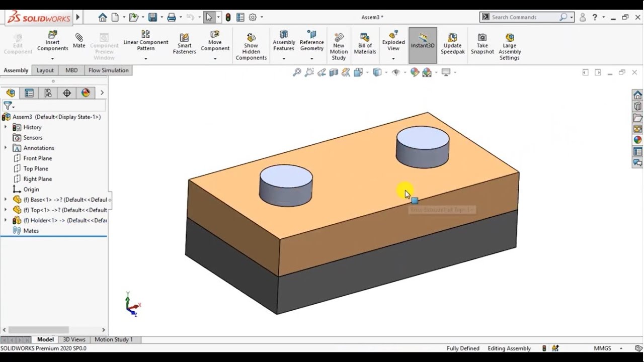
Task: Open the DisplayManager tab icon
Action: [x=86, y=93]
